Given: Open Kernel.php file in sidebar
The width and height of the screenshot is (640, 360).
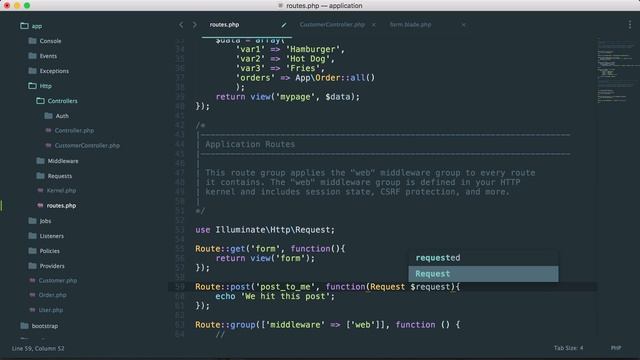Looking at the screenshot, I should coord(61,191).
